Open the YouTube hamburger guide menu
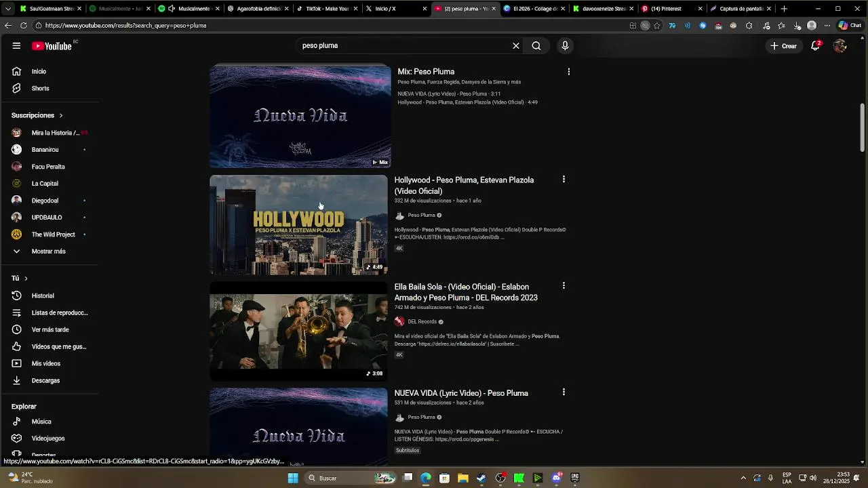 coord(16,46)
